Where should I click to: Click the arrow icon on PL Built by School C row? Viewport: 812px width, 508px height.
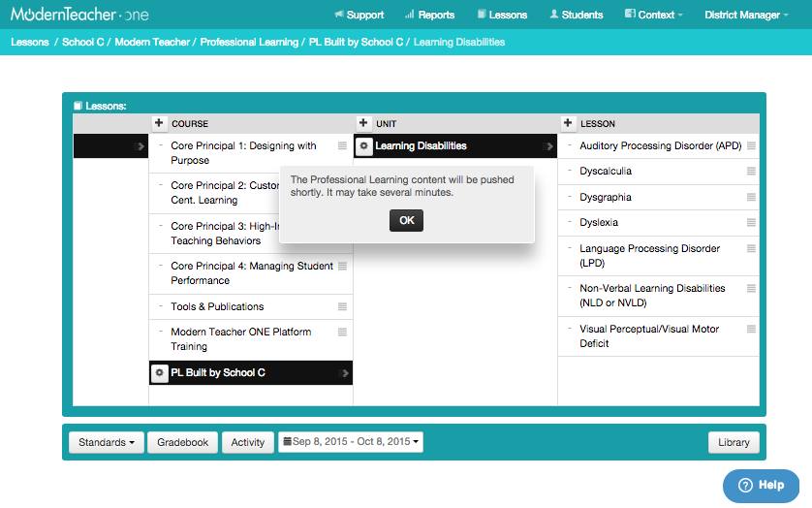pos(344,373)
